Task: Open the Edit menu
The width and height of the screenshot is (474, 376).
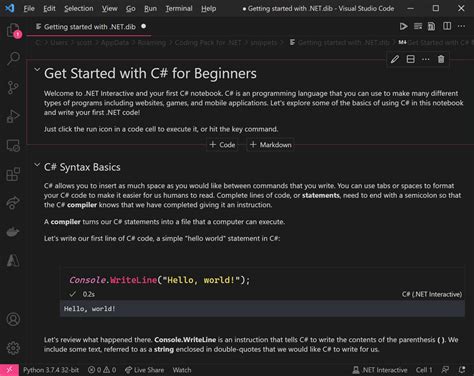Action: (x=49, y=9)
